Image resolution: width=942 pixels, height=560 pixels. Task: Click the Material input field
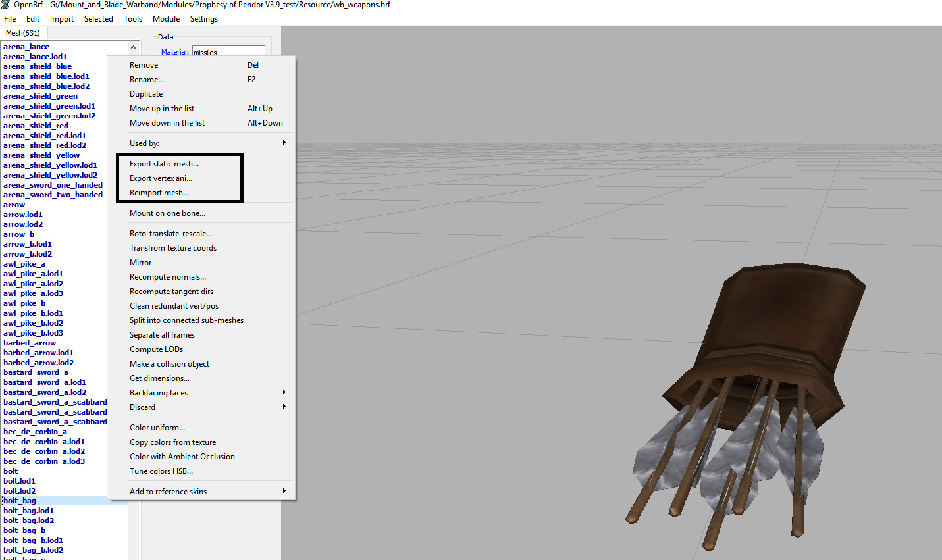pyautogui.click(x=228, y=52)
